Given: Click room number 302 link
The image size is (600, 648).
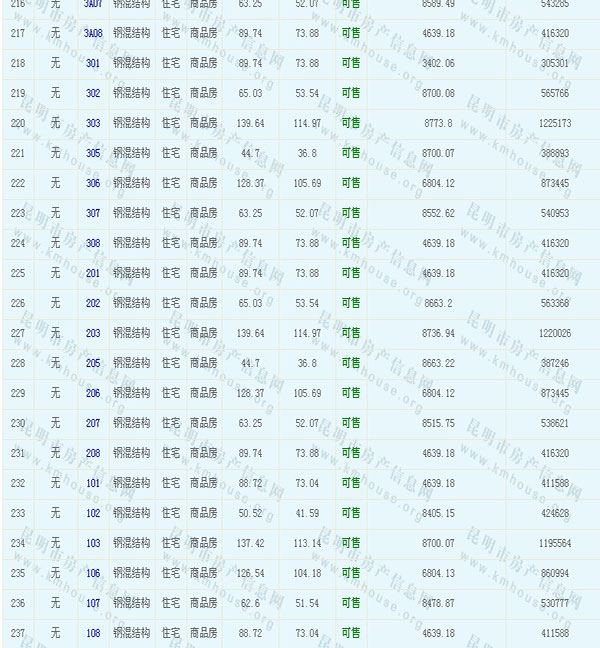Looking at the screenshot, I should tap(93, 93).
